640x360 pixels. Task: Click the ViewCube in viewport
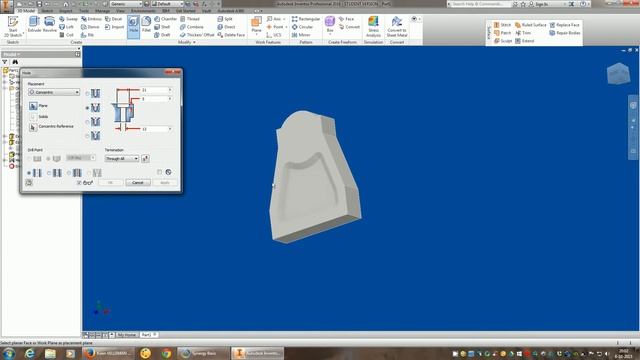(618, 74)
